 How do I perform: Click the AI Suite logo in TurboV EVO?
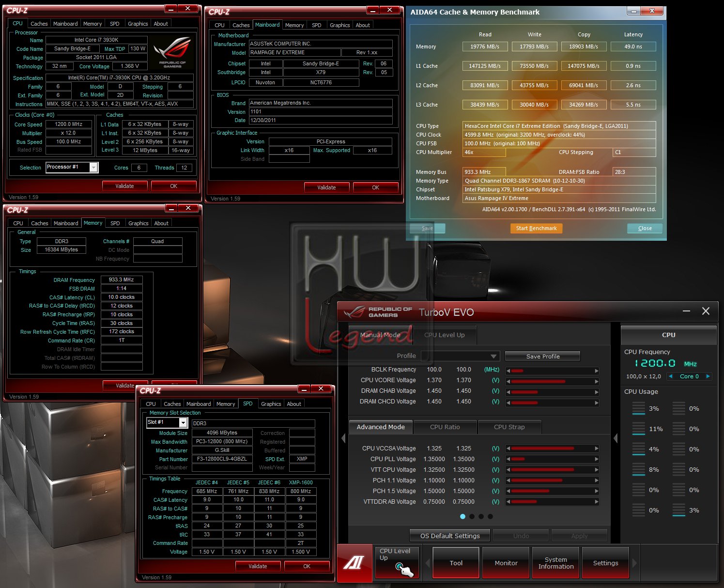[354, 562]
